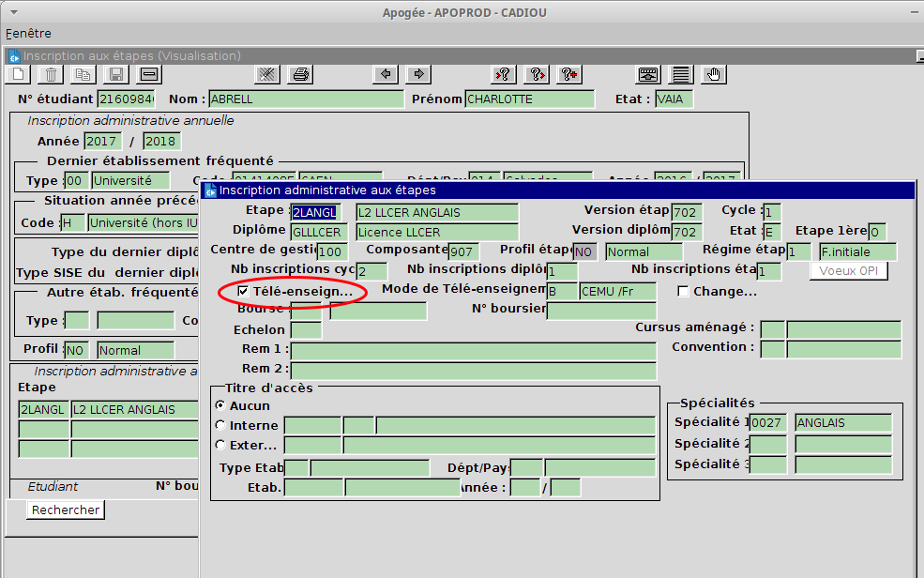Go to previous record with left arrow
The image size is (924, 578).
386,74
